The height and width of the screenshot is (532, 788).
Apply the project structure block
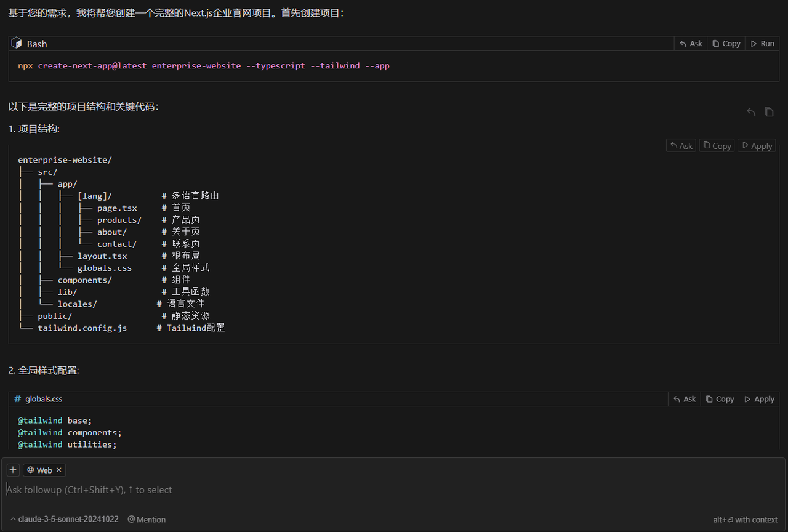(x=757, y=146)
